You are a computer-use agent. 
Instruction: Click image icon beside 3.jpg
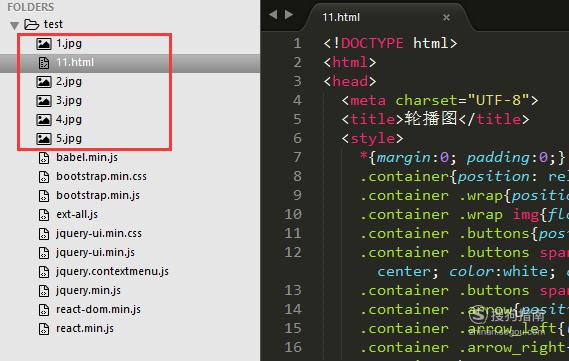pyautogui.click(x=44, y=100)
